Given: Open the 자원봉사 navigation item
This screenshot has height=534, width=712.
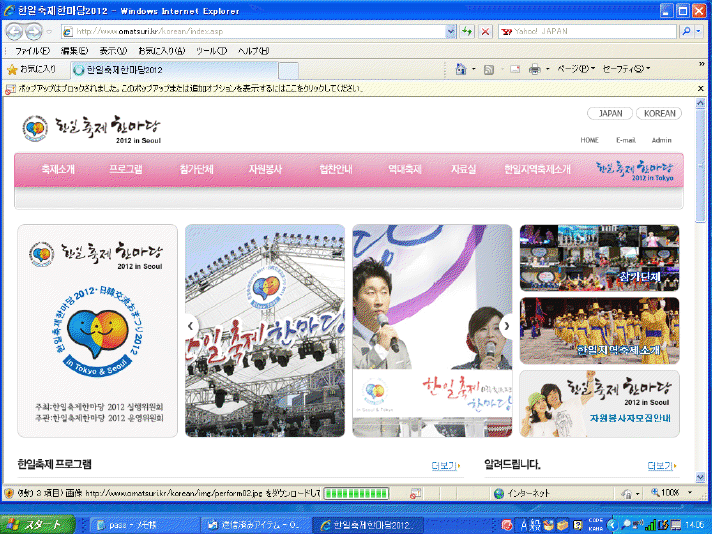Looking at the screenshot, I should pos(265,169).
